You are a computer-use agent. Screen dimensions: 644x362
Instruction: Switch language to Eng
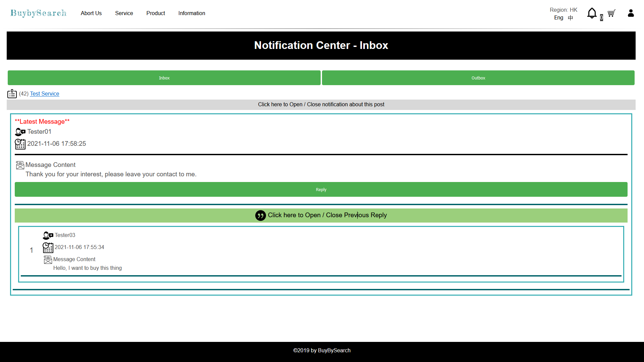point(558,18)
